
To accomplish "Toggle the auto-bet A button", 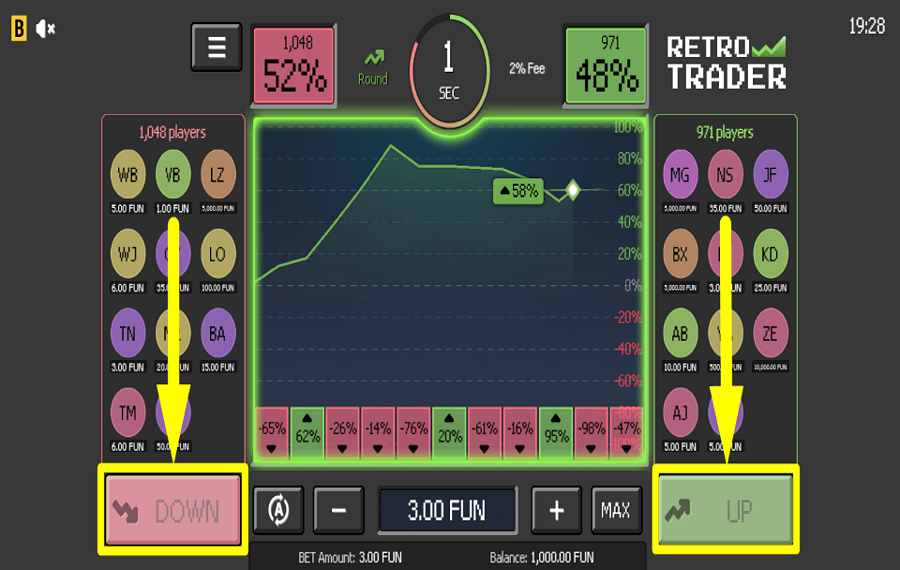I will [278, 510].
